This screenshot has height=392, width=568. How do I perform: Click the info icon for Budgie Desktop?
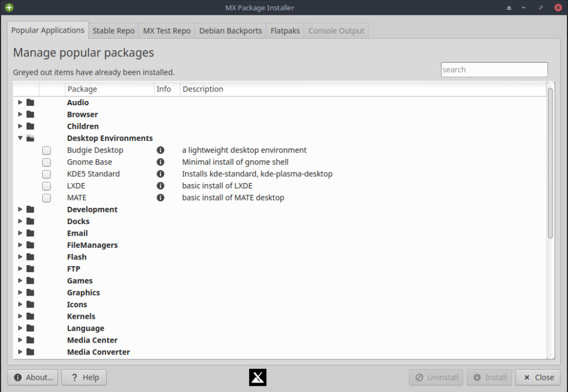[x=160, y=150]
